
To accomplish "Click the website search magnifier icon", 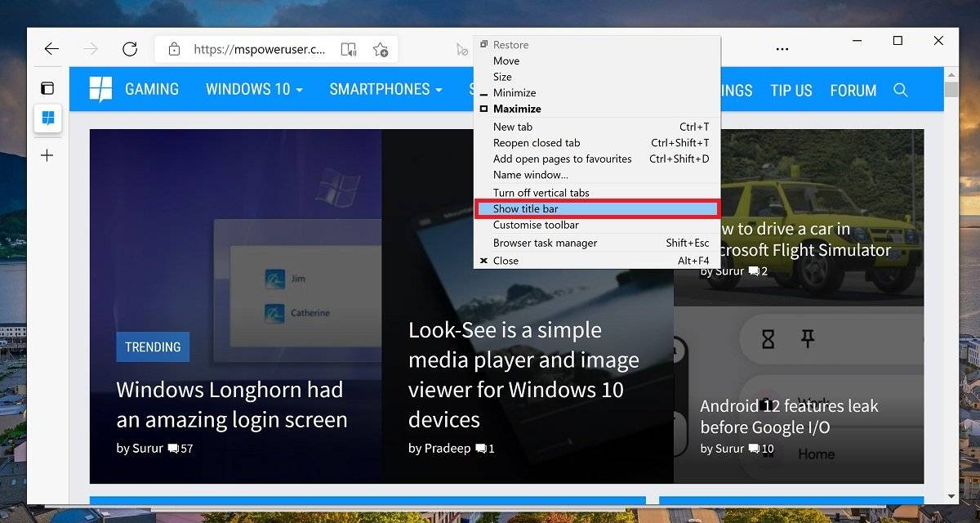I will (x=901, y=90).
